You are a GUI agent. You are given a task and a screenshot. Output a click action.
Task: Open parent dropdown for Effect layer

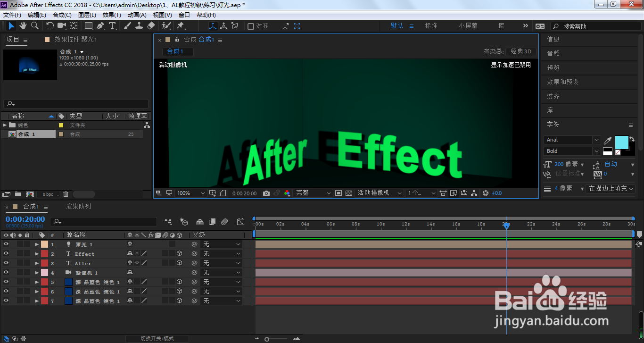coord(221,253)
